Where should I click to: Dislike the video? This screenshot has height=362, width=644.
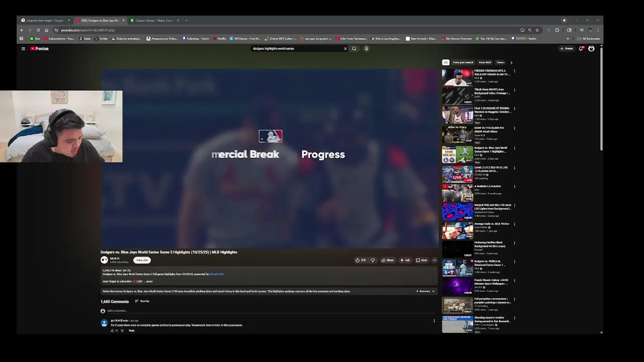pos(373,260)
